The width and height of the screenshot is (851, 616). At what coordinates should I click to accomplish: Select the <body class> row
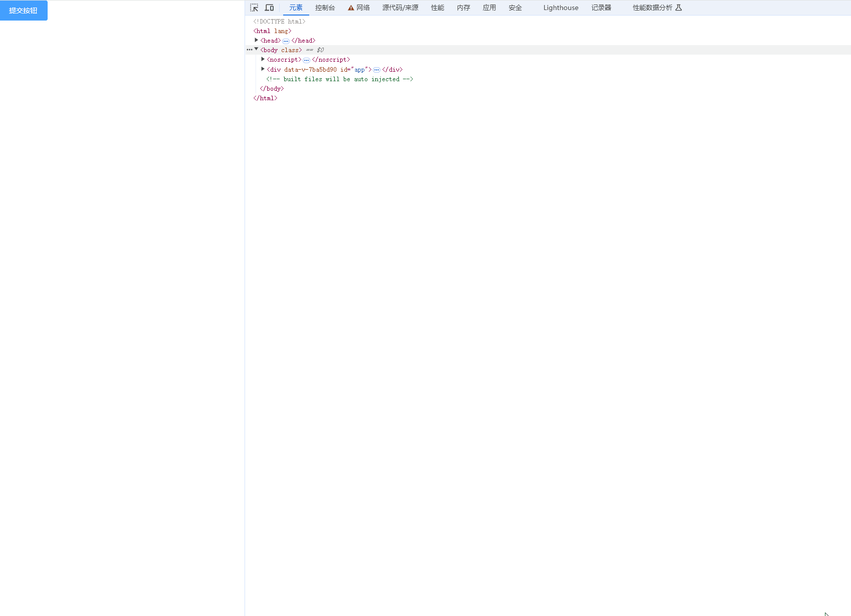(548, 50)
